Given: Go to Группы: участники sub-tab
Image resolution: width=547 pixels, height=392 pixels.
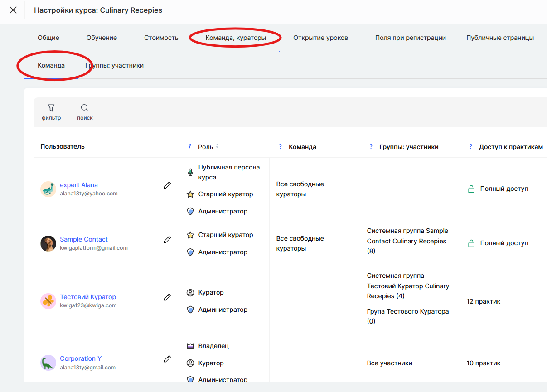Looking at the screenshot, I should pyautogui.click(x=114, y=65).
